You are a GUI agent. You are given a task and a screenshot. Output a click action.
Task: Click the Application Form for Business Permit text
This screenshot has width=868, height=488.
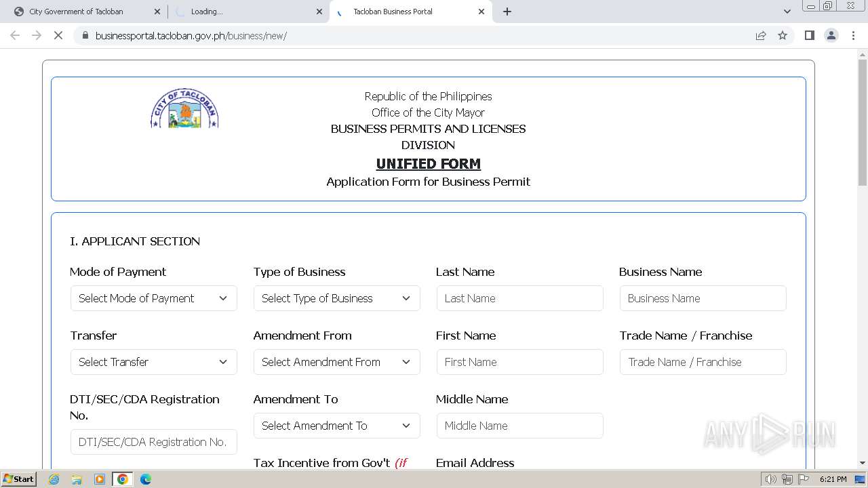tap(429, 182)
